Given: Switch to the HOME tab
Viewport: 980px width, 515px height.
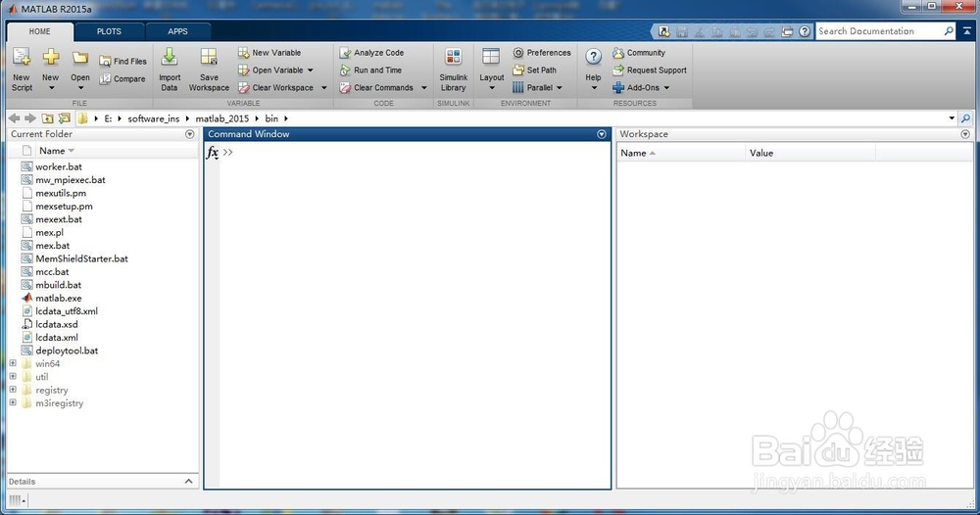Looking at the screenshot, I should coord(39,31).
